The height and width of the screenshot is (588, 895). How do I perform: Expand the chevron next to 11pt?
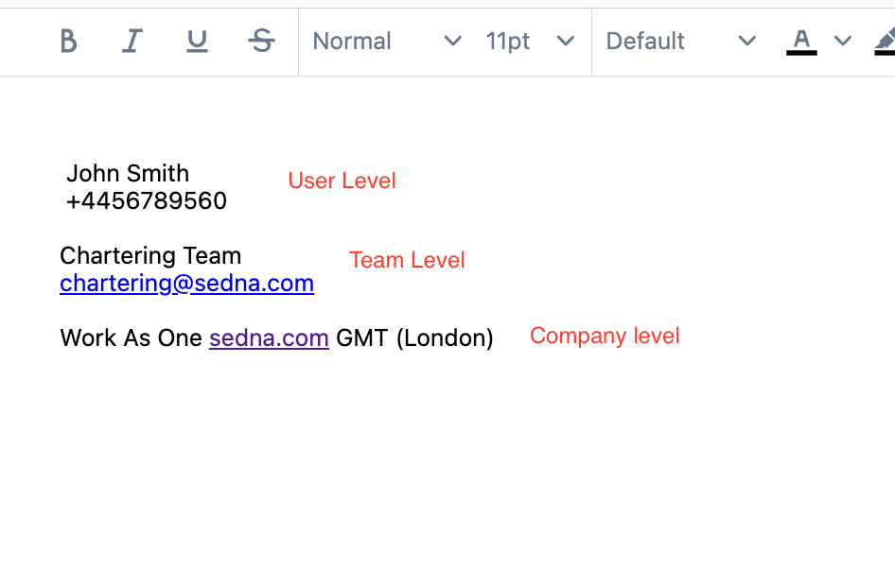tap(565, 41)
